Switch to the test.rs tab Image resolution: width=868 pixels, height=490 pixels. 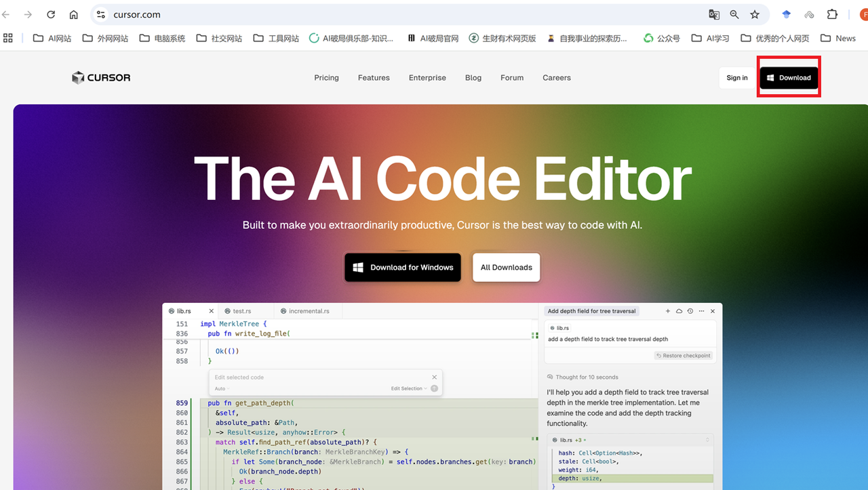(242, 311)
